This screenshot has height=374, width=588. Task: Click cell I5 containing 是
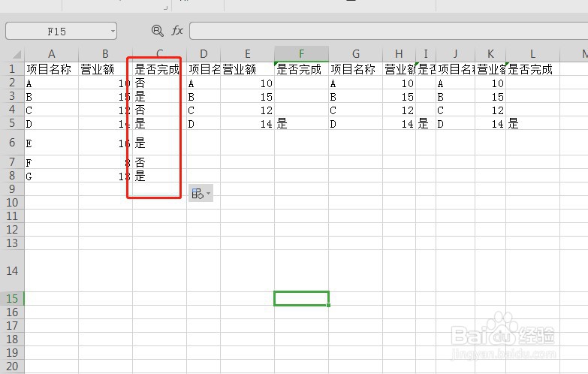tap(426, 123)
